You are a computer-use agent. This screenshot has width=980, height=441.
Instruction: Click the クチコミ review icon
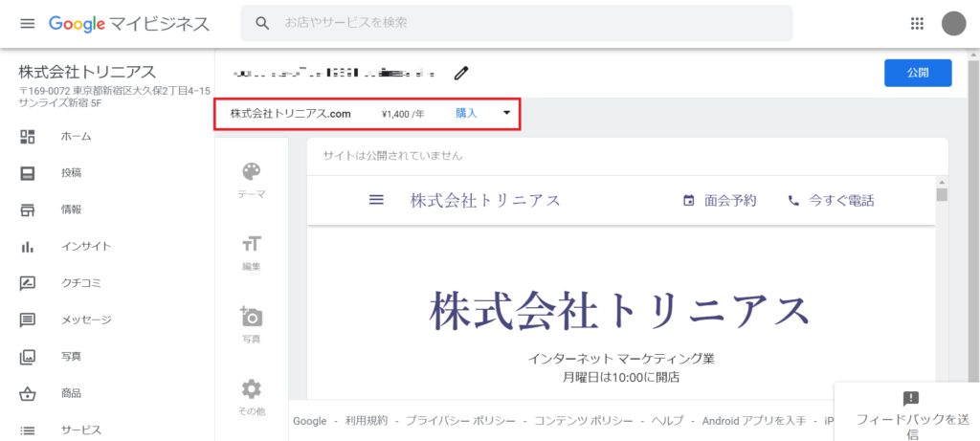[28, 283]
